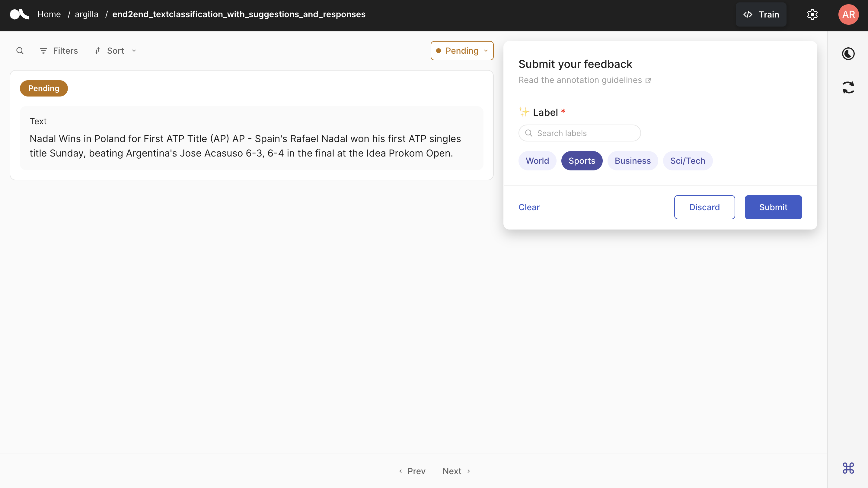This screenshot has width=868, height=488.
Task: Go to Home breadcrumb
Action: click(x=49, y=14)
